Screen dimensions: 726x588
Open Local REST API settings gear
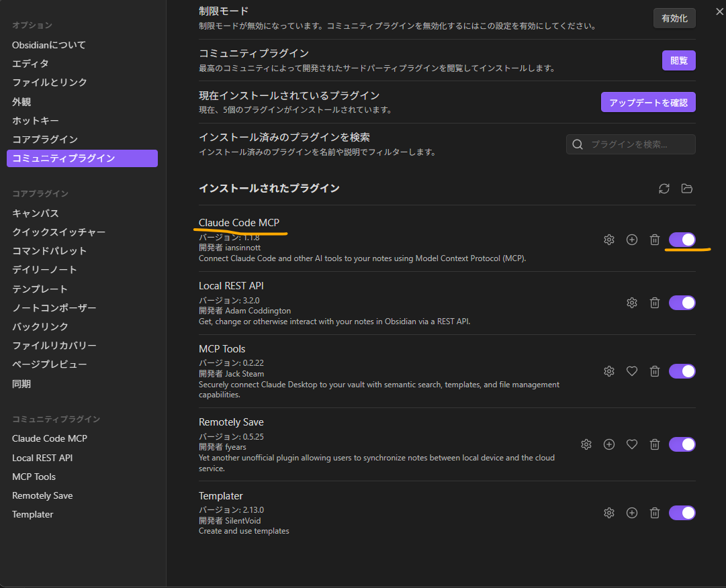tap(631, 303)
